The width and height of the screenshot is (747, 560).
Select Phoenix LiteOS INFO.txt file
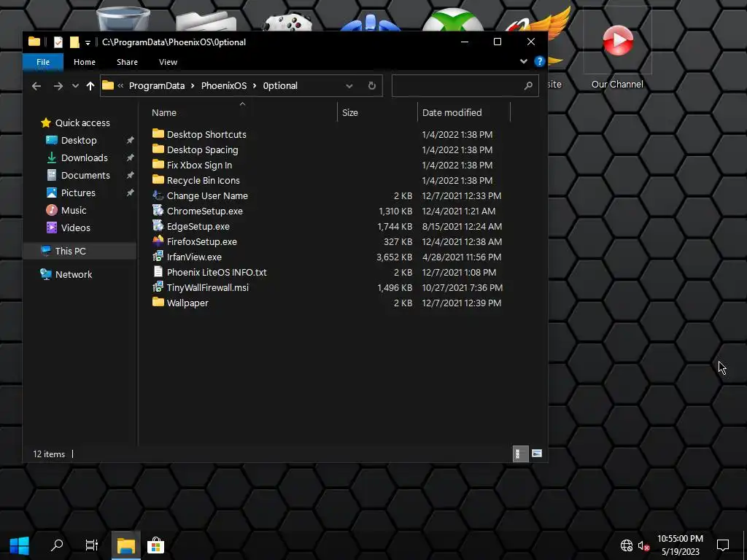click(216, 273)
